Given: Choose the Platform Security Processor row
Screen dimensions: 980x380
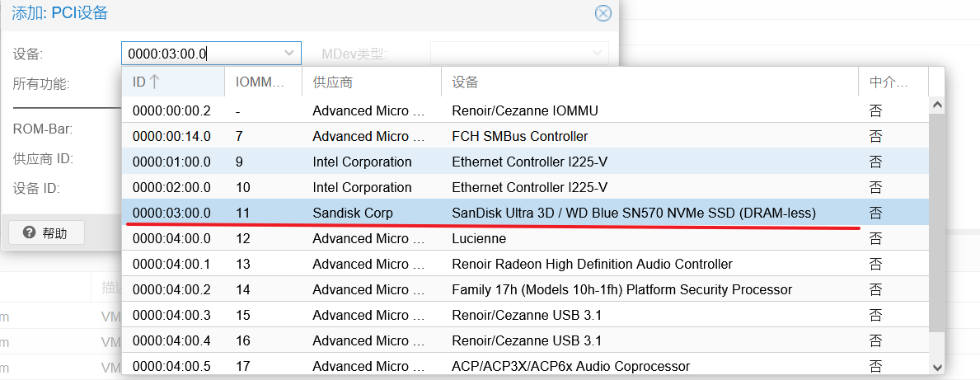Looking at the screenshot, I should 621,289.
